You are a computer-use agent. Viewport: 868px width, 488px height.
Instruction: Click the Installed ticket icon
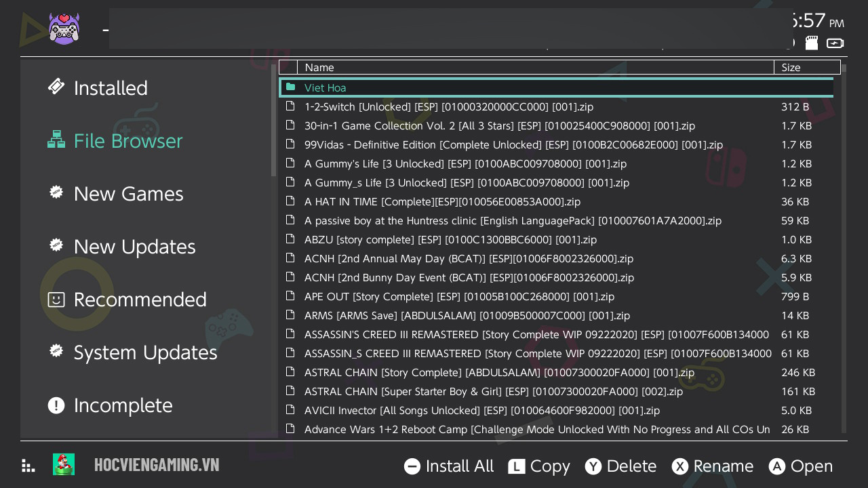(56, 87)
